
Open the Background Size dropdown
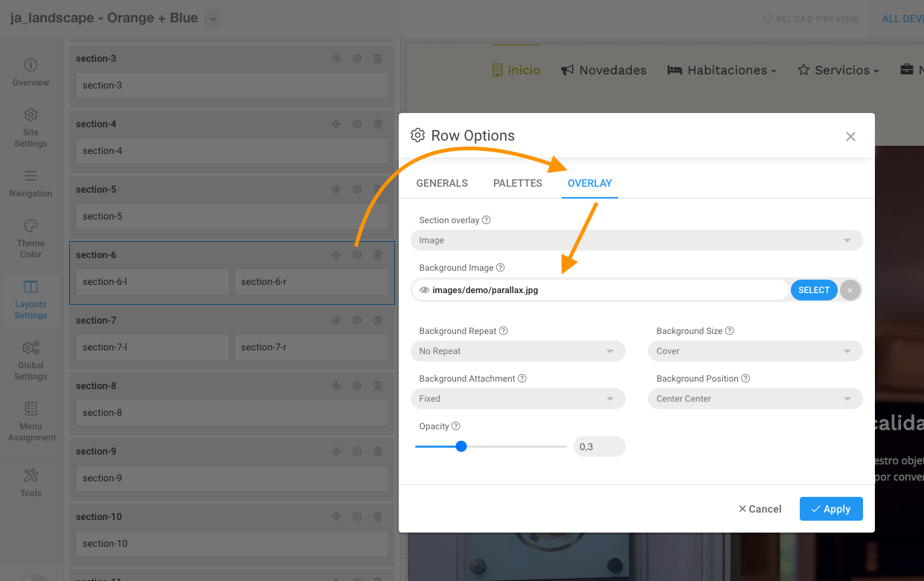pos(754,351)
